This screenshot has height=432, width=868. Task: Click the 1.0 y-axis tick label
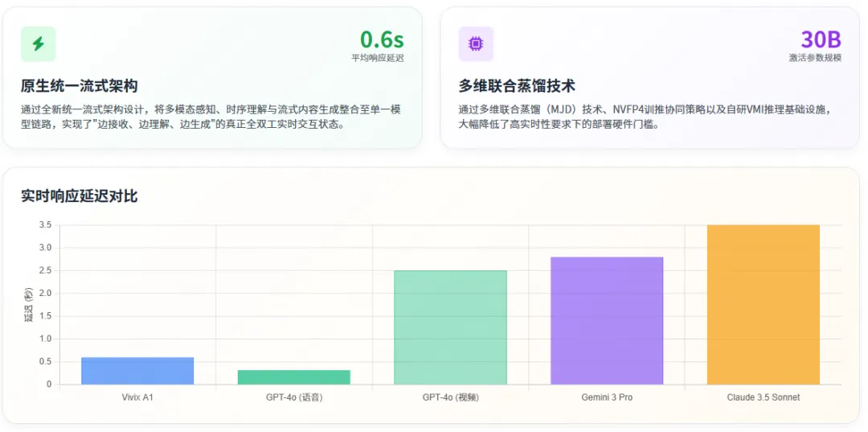pos(45,339)
